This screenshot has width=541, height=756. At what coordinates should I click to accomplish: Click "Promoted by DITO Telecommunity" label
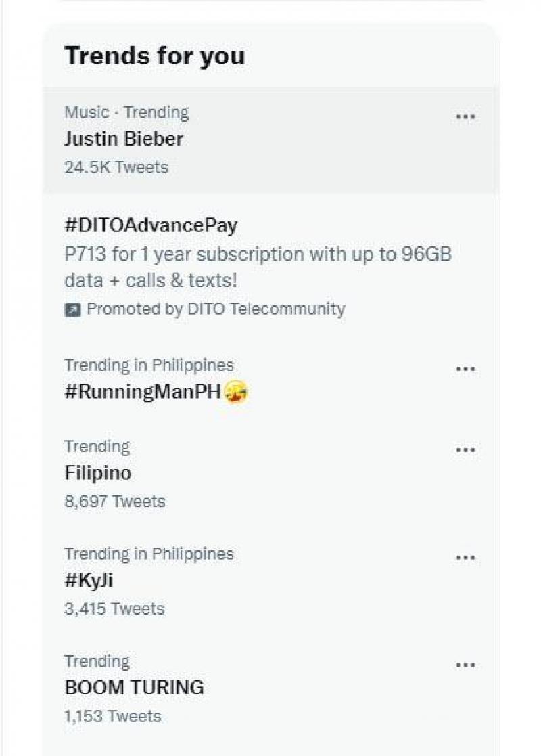pos(216,309)
